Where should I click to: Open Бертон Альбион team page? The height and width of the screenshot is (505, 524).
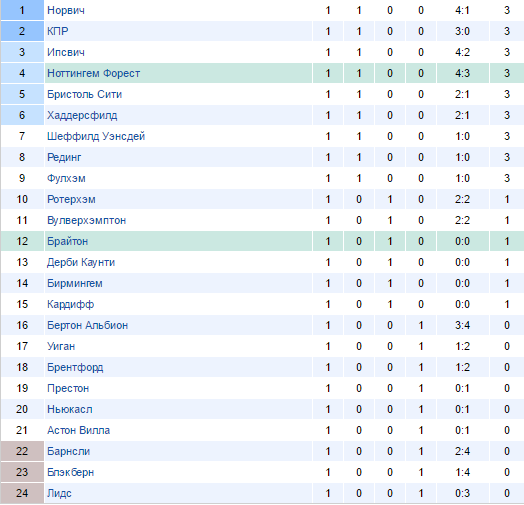pos(88,325)
